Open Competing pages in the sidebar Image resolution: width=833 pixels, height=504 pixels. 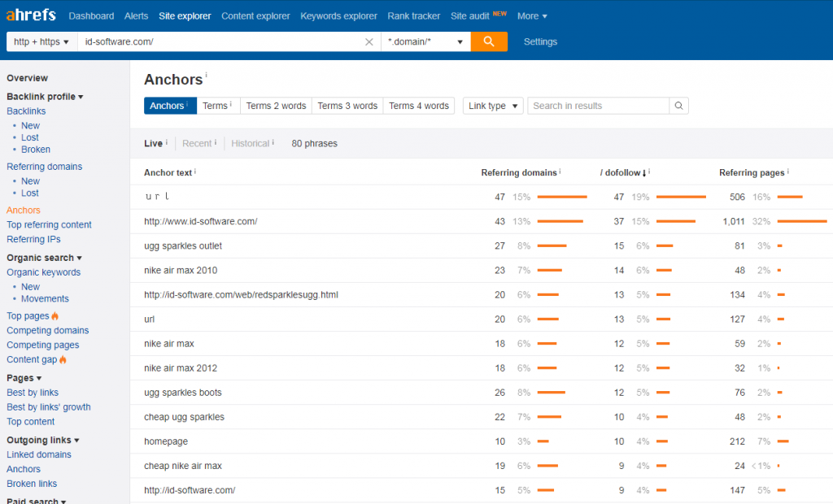43,345
